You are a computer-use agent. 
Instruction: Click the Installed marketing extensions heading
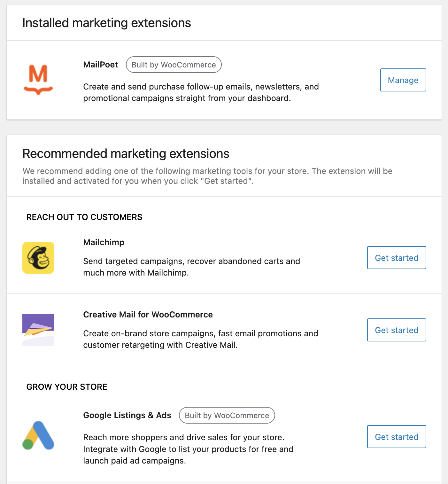click(106, 23)
